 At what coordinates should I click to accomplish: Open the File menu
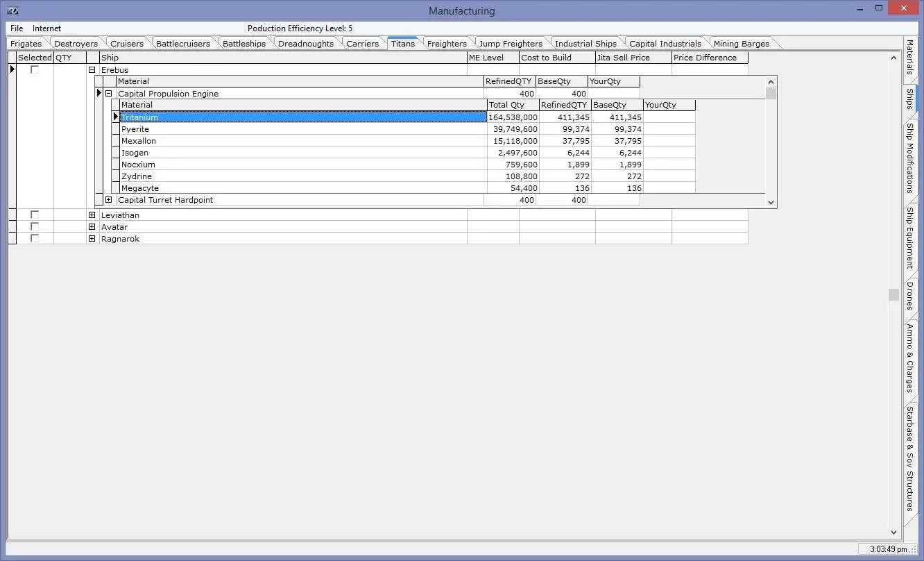[x=17, y=28]
